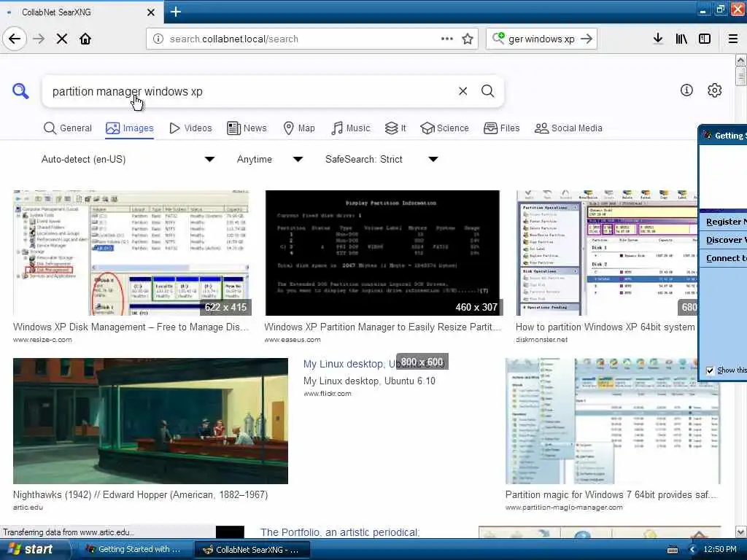Open SearXNG preferences gear icon
747x560 pixels.
tap(715, 90)
